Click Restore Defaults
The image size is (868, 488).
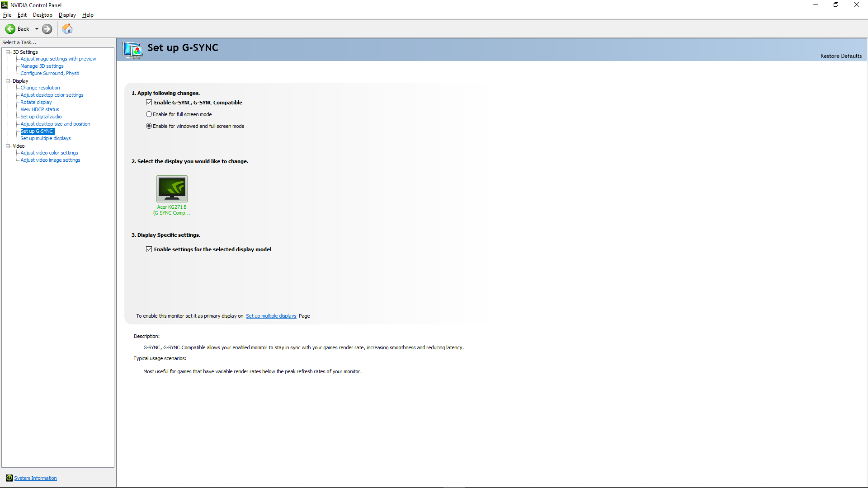pos(841,56)
